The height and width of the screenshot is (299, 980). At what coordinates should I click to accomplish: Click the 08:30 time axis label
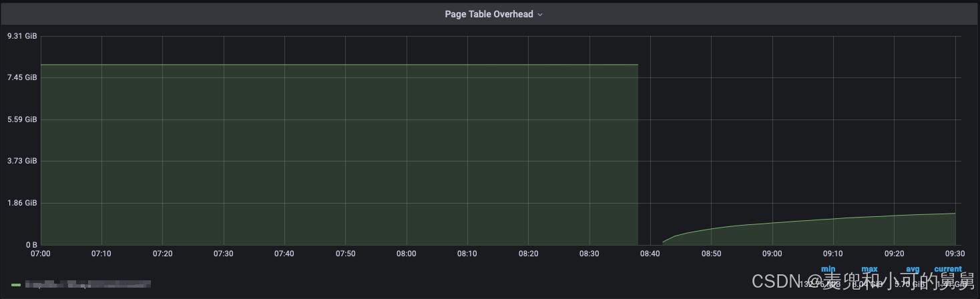tap(589, 254)
